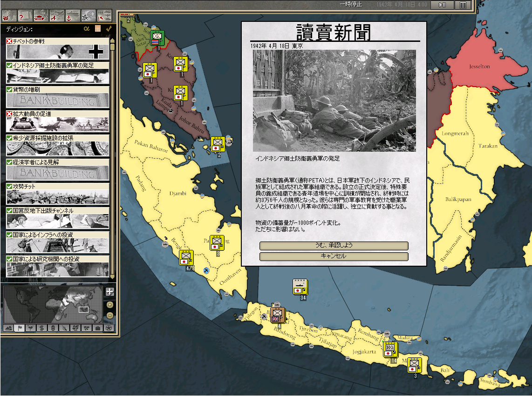The image size is (532, 396).
Task: Zoom in with the minimap plus button
Action: (x=109, y=305)
